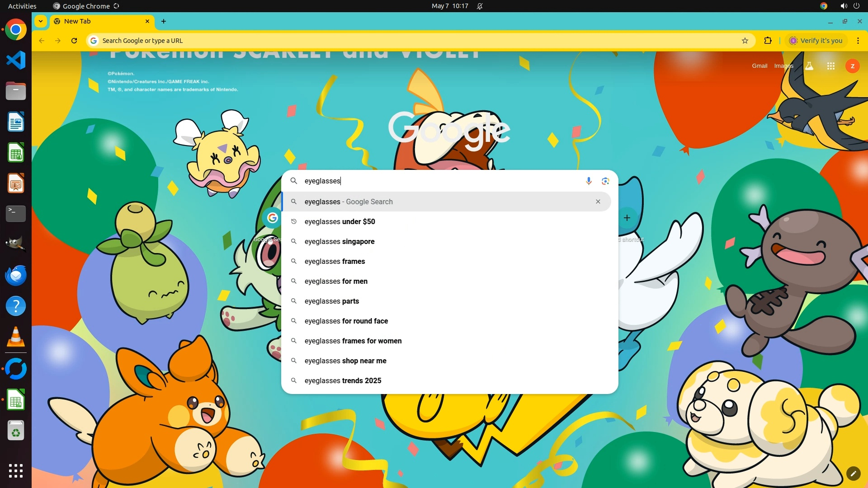Choose suggestion eyeglasses under $50
This screenshot has width=868, height=488.
[340, 221]
